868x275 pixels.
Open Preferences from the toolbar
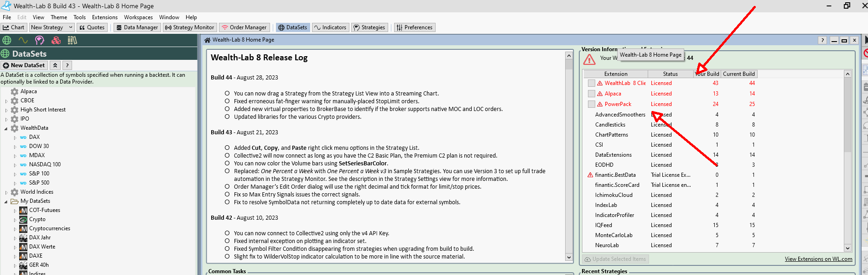(414, 27)
